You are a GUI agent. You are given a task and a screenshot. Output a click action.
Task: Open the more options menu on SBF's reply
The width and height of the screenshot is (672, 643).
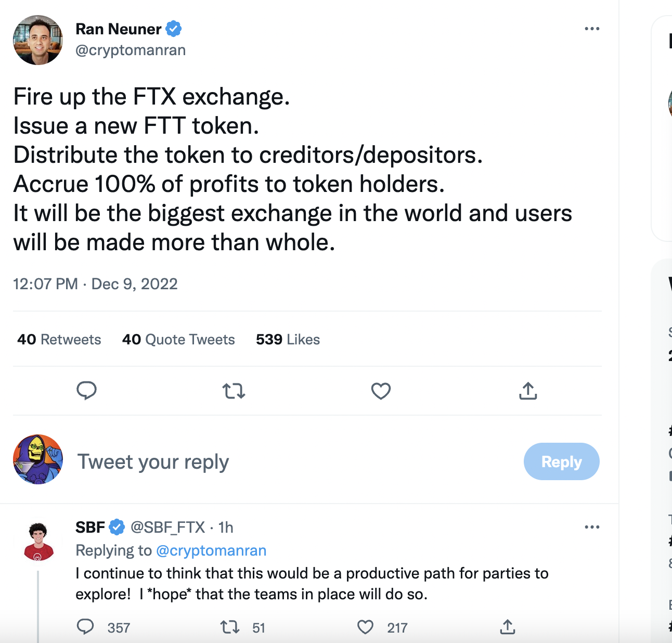(592, 527)
